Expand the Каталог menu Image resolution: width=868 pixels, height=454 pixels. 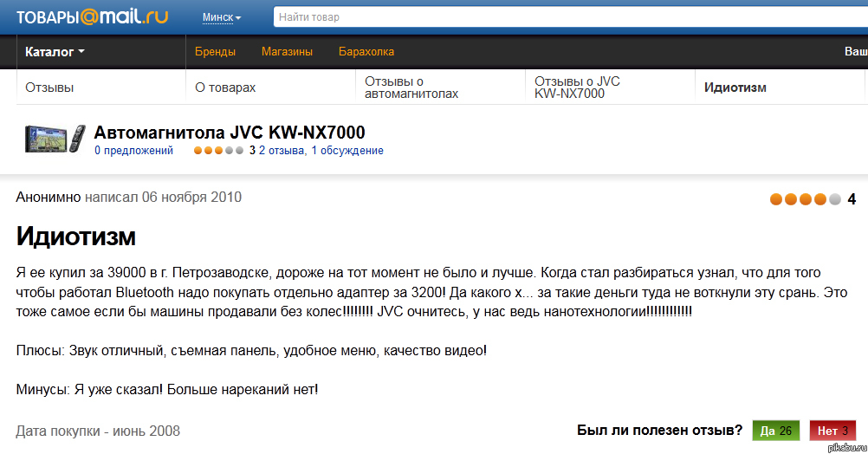pos(55,51)
